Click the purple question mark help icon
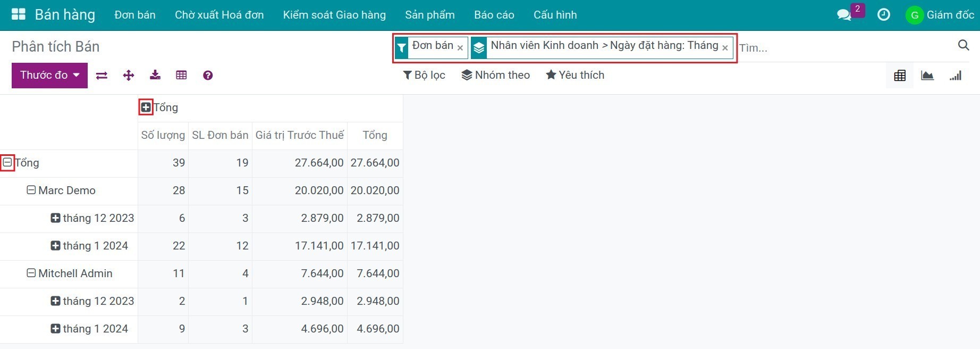 coord(208,76)
